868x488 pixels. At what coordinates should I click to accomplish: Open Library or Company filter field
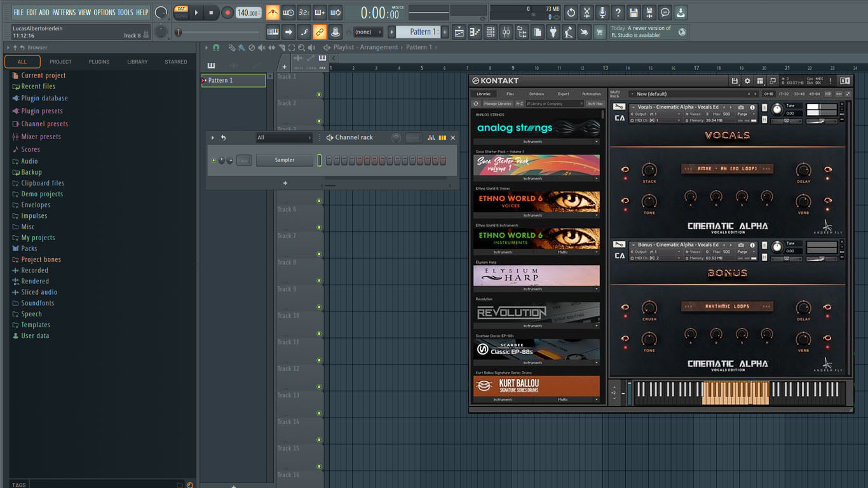tap(554, 104)
